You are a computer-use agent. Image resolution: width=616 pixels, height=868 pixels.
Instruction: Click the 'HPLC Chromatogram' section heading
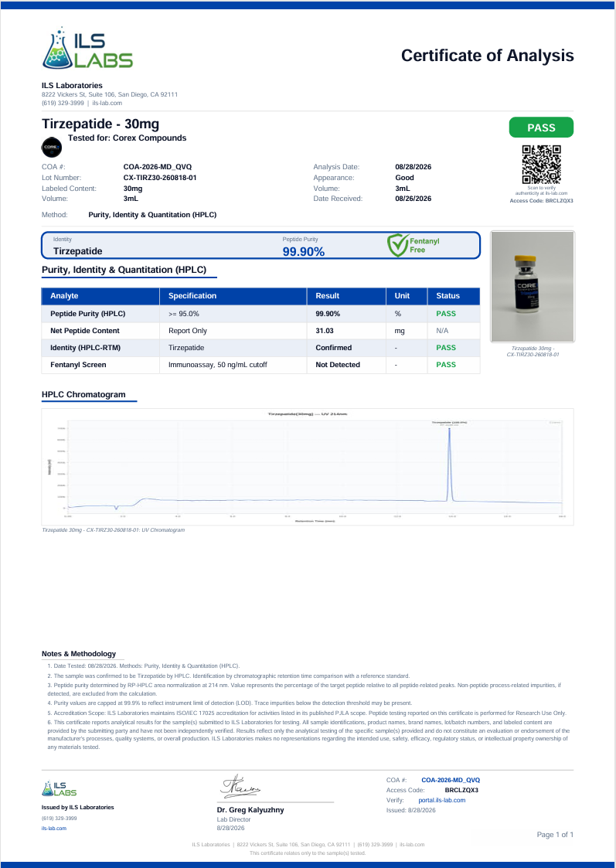[x=83, y=395]
